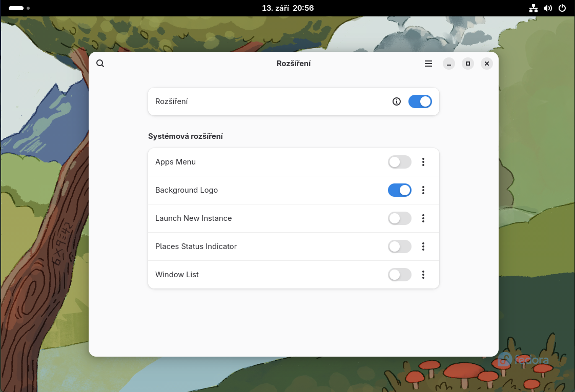Screen dimensions: 575x392
Task: Enable the Apps Menu extension
Action: (x=400, y=162)
